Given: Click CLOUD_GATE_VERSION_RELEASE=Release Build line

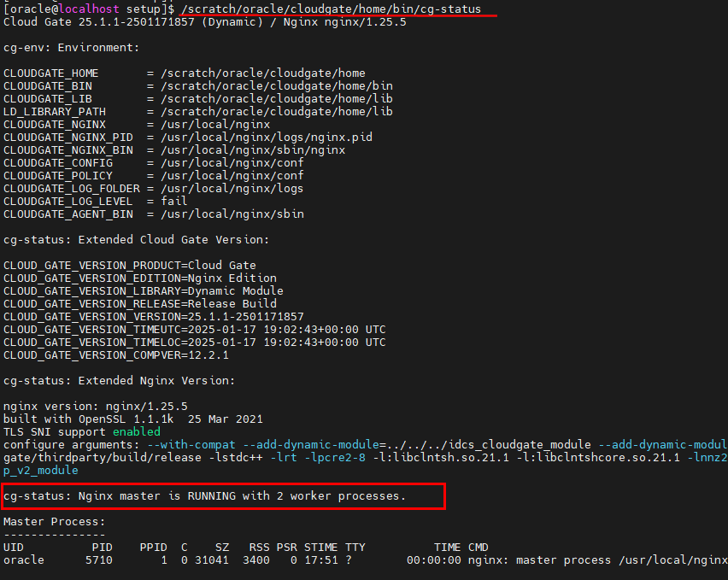Looking at the screenshot, I should (x=140, y=303).
